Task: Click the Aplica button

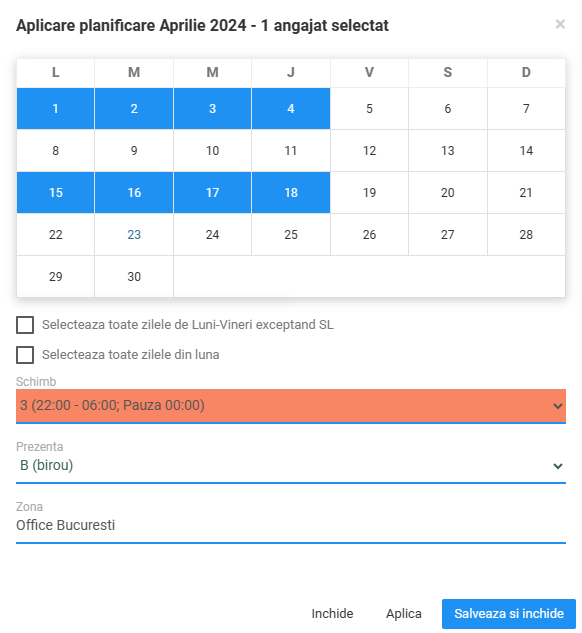Action: pos(404,614)
